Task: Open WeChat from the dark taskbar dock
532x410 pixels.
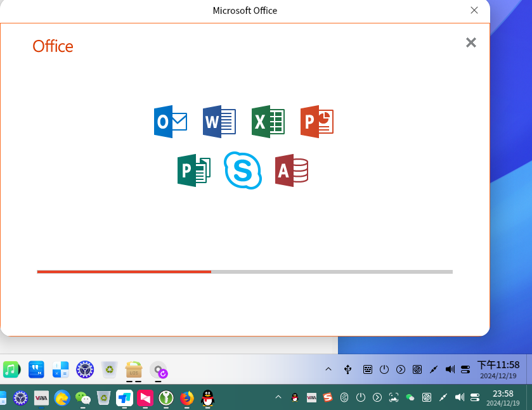Action: [x=83, y=398]
